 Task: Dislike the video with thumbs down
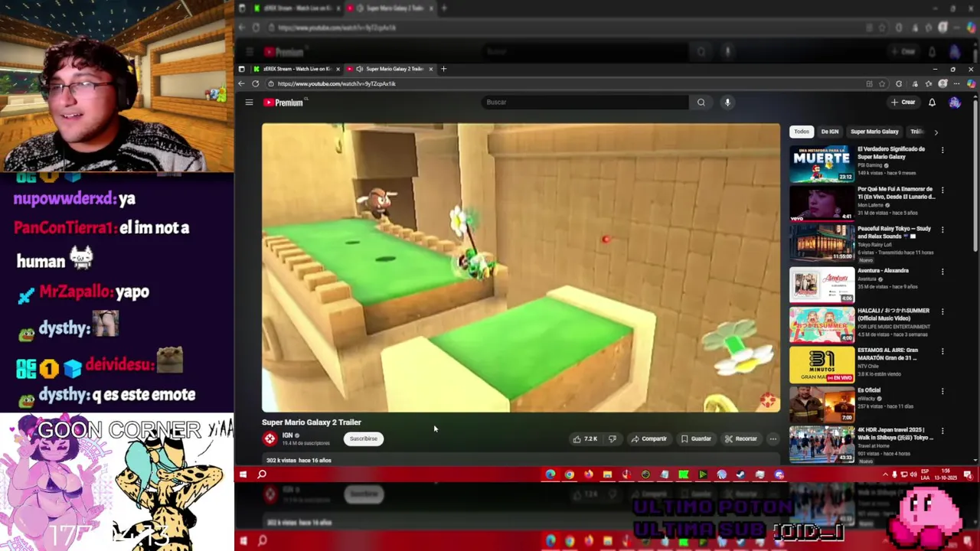[612, 439]
